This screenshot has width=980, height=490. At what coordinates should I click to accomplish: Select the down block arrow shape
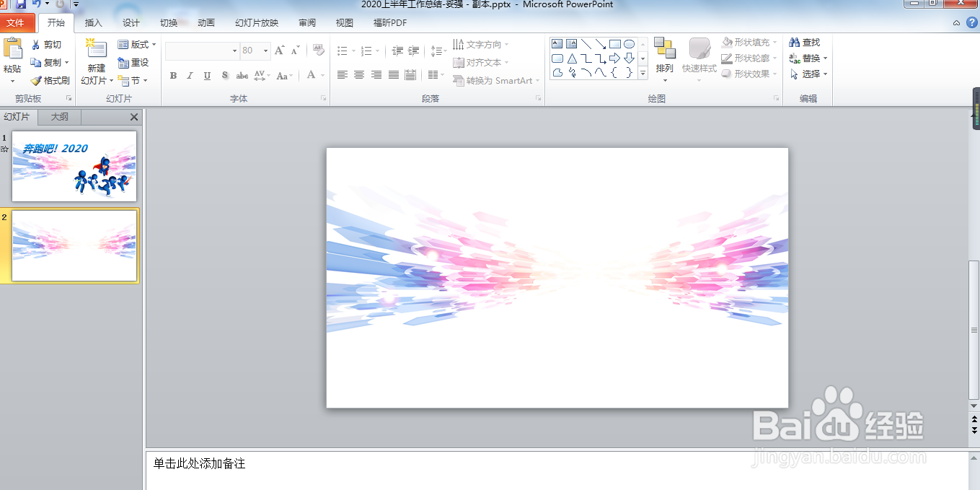point(629,58)
